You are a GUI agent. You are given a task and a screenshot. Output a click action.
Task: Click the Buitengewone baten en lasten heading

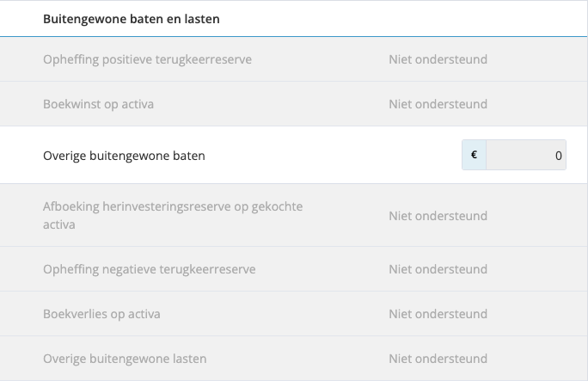click(x=131, y=19)
